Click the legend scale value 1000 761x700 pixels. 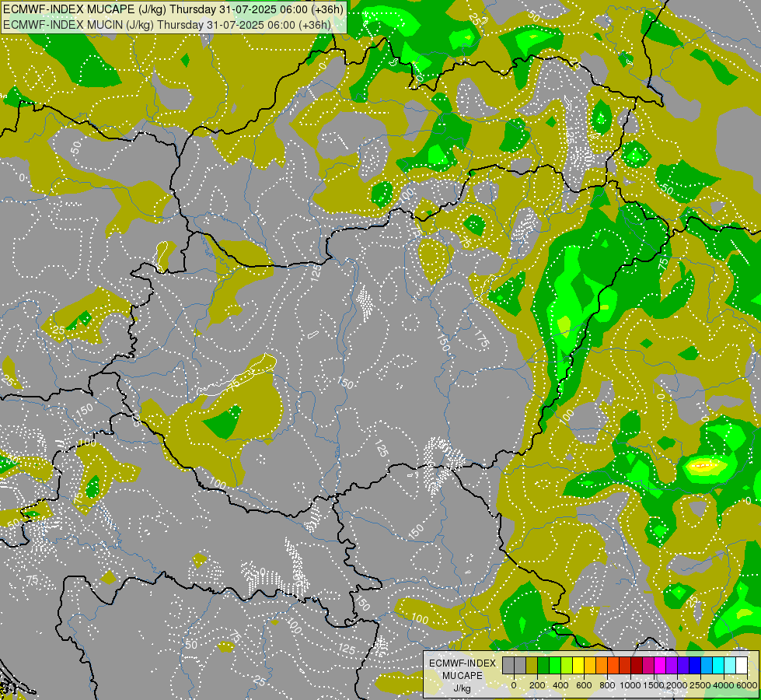click(x=630, y=685)
